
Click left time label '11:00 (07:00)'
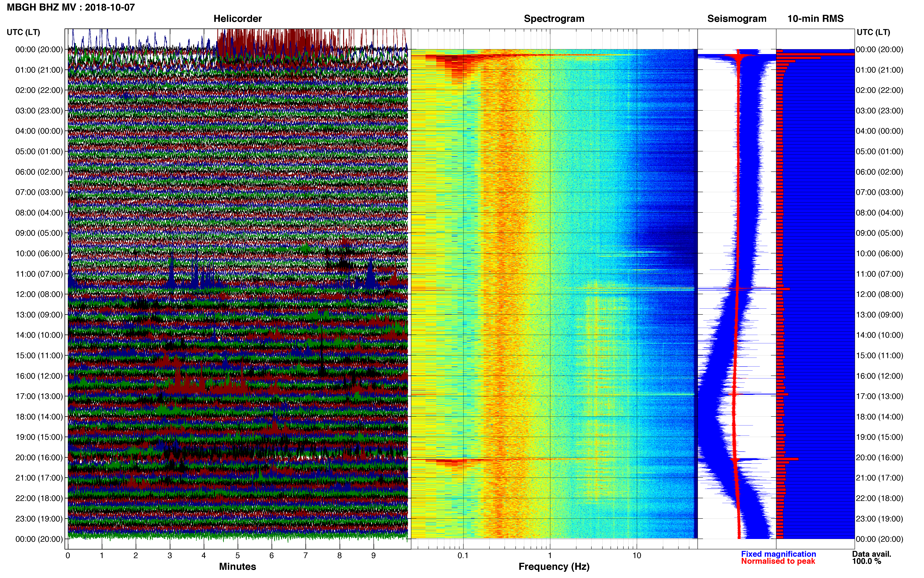pos(39,274)
